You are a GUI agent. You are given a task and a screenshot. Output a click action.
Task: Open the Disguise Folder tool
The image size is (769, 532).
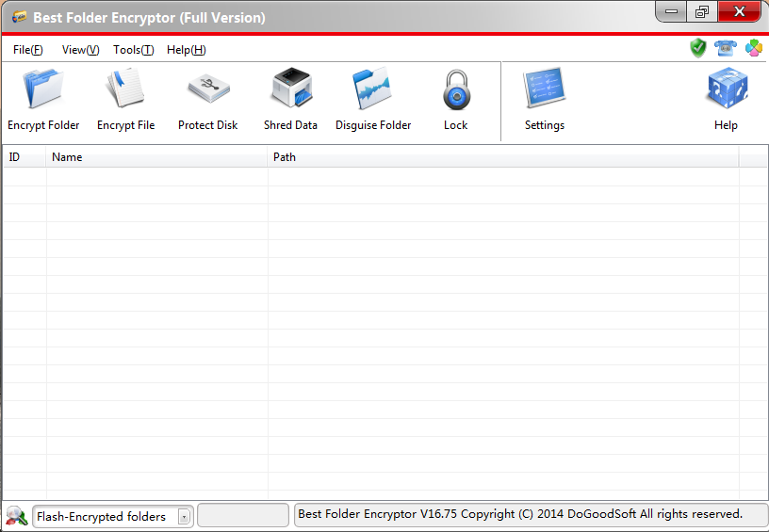click(x=373, y=100)
